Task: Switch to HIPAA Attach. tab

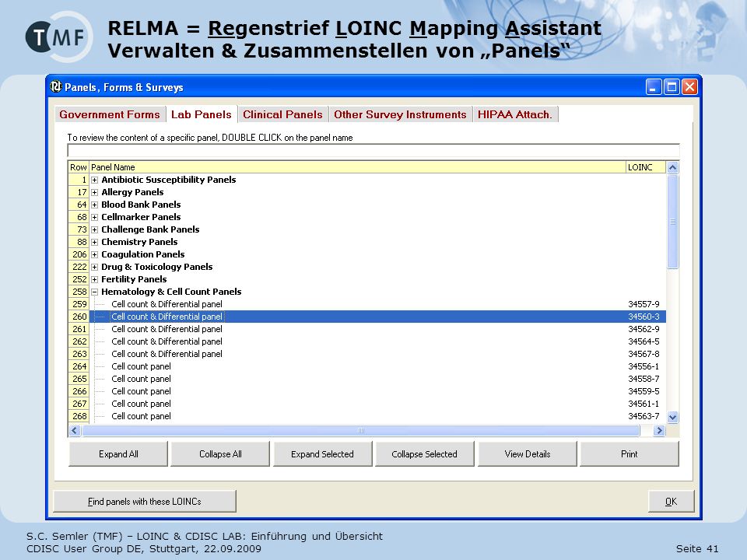Action: pyautogui.click(x=515, y=114)
